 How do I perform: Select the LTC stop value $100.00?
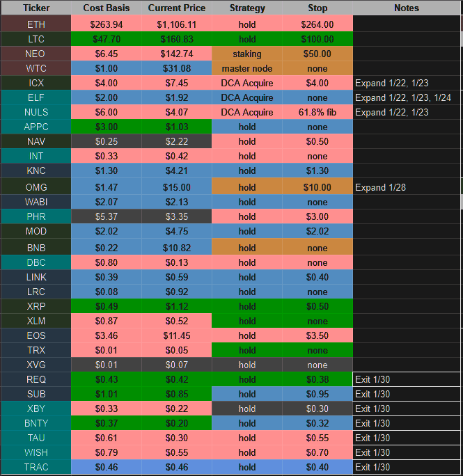(317, 39)
